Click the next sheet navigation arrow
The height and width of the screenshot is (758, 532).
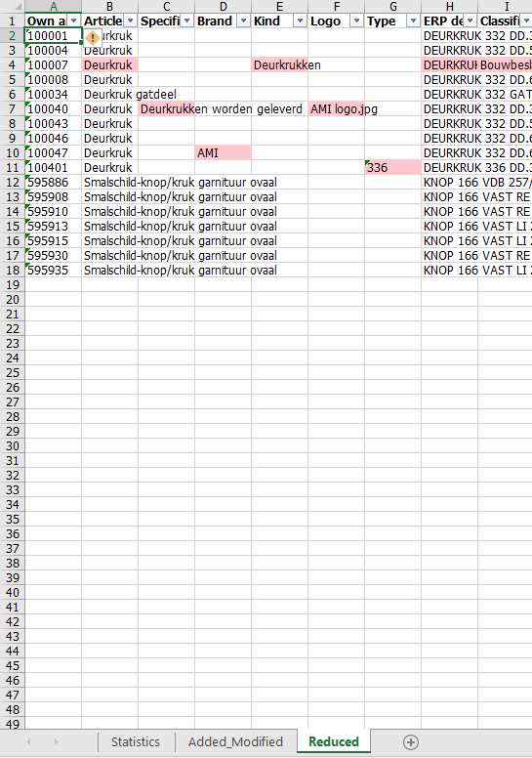[x=56, y=741]
